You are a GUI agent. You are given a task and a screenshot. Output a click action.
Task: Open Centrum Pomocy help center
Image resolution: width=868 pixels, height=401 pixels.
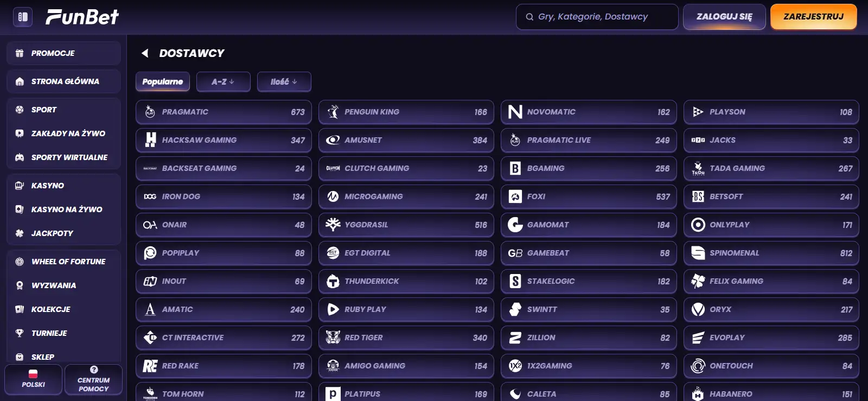[x=93, y=379]
